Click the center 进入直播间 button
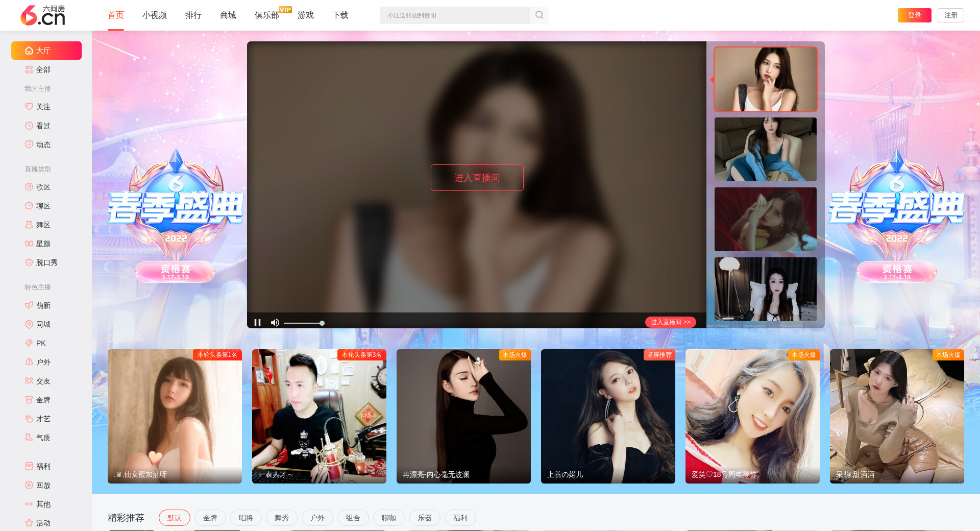 477,178
